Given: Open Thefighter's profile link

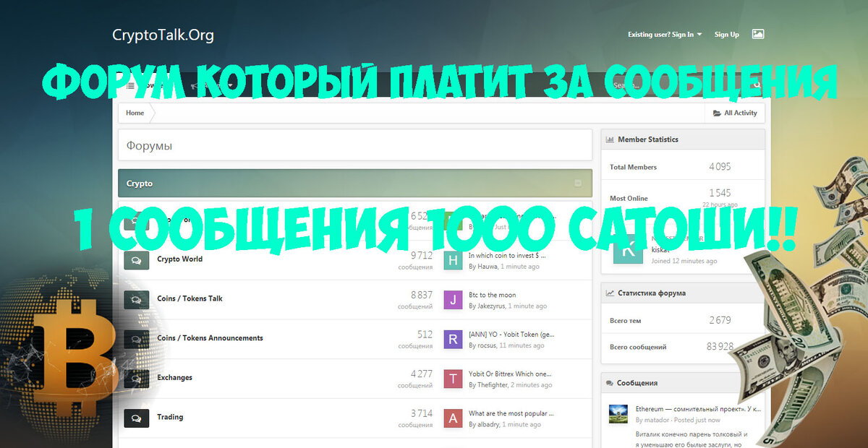Looking at the screenshot, I should tap(493, 385).
